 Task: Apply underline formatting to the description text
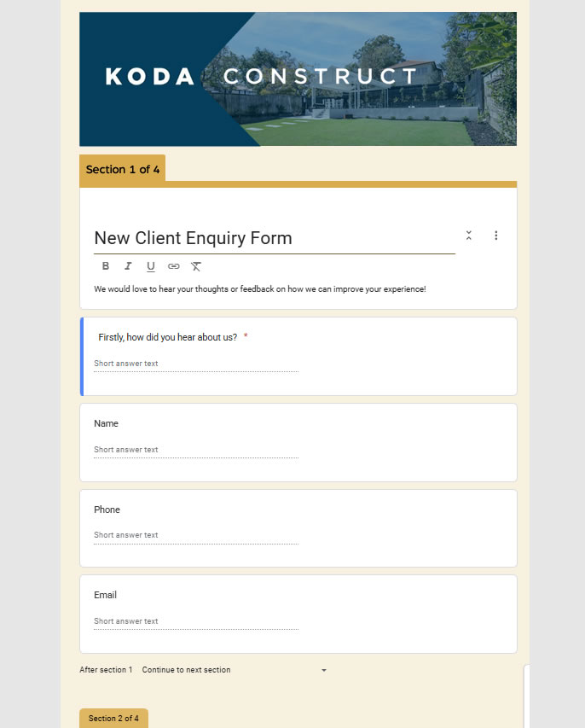pos(151,266)
